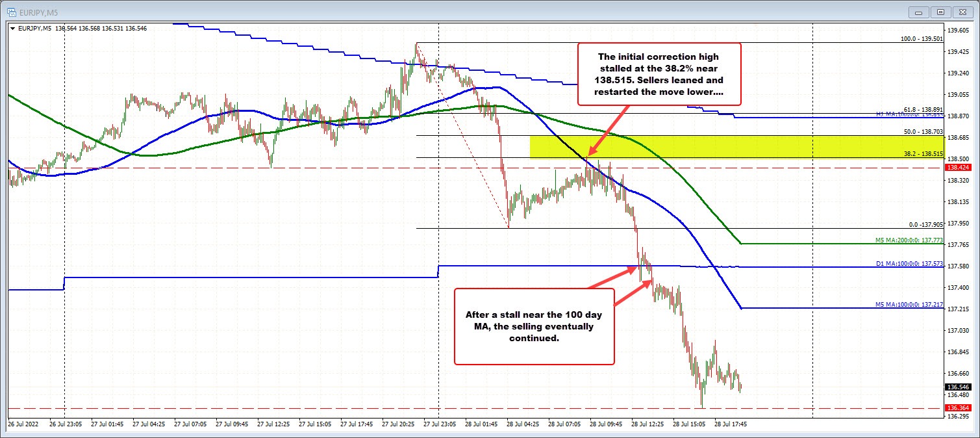Click the 28 Jul 15:05 time label
The height and width of the screenshot is (438, 980).
[x=690, y=423]
